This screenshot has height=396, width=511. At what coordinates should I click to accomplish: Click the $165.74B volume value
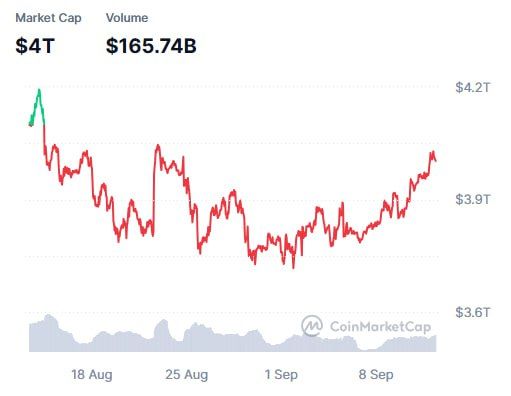tap(151, 46)
